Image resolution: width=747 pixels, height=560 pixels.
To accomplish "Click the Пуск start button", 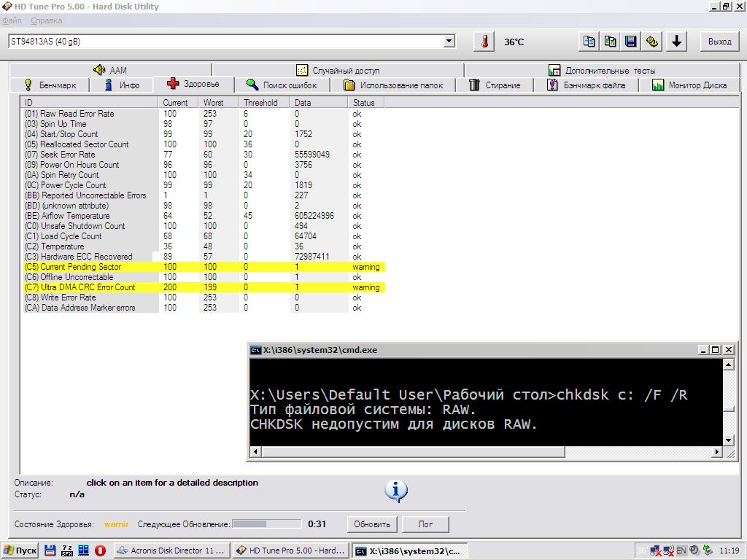I will [20, 551].
